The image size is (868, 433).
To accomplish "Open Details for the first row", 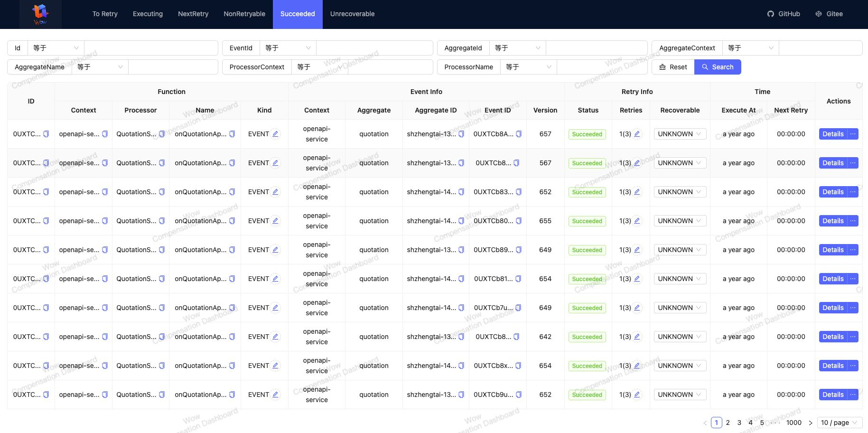I will 833,134.
